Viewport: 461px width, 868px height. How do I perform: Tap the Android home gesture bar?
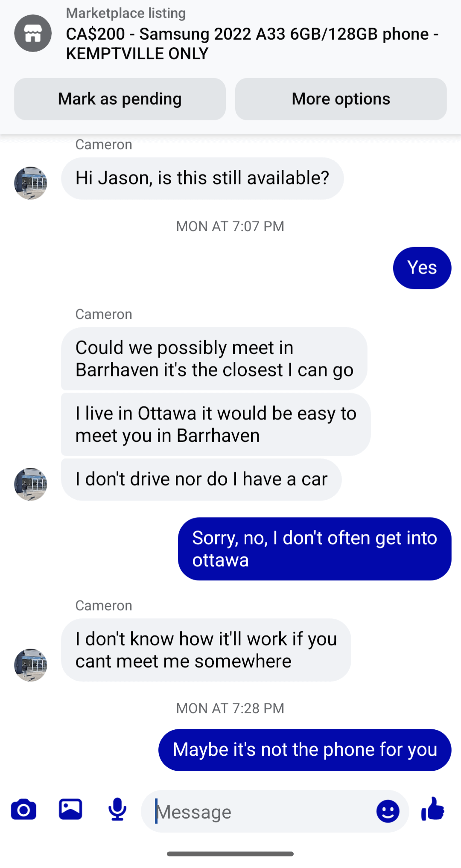[x=230, y=854]
